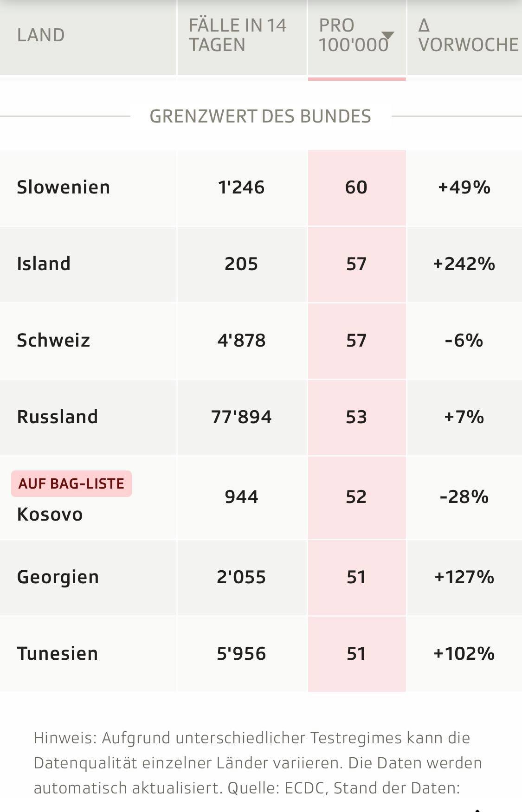
Task: Click the GRENZWERT DES BUNDES divider label
Action: [x=260, y=116]
